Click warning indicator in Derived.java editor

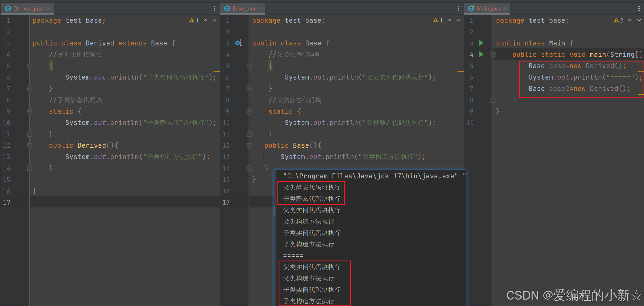194,20
